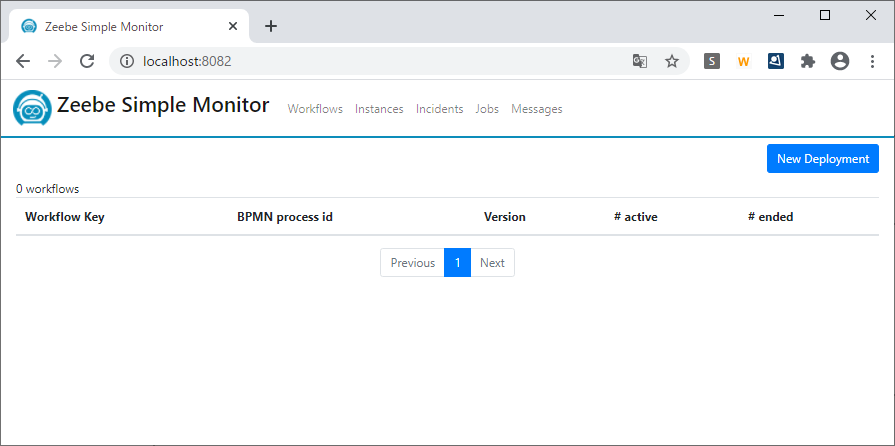Select page 1 in pagination
Image resolution: width=895 pixels, height=446 pixels.
coord(457,263)
